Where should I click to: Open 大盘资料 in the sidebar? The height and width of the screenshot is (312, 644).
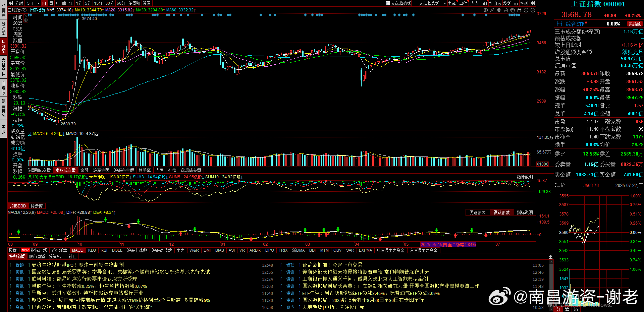tap(3, 67)
